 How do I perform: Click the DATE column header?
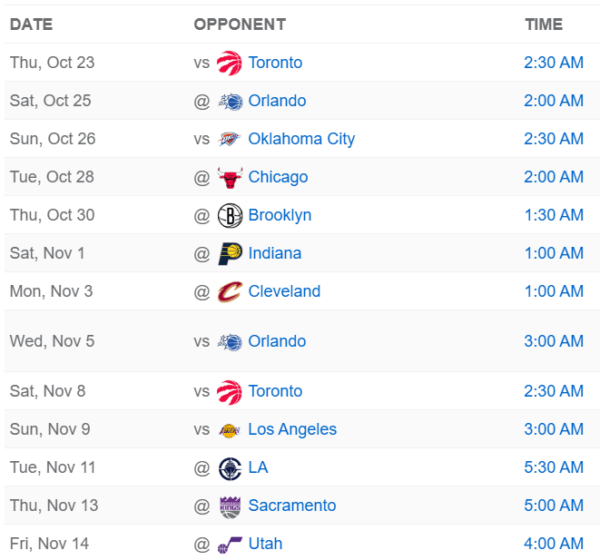coord(31,24)
